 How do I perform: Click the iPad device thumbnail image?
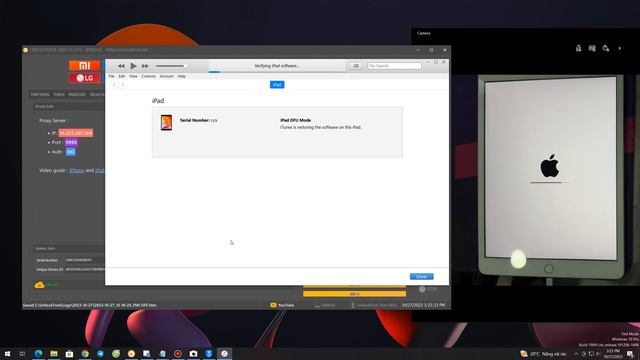pos(166,122)
